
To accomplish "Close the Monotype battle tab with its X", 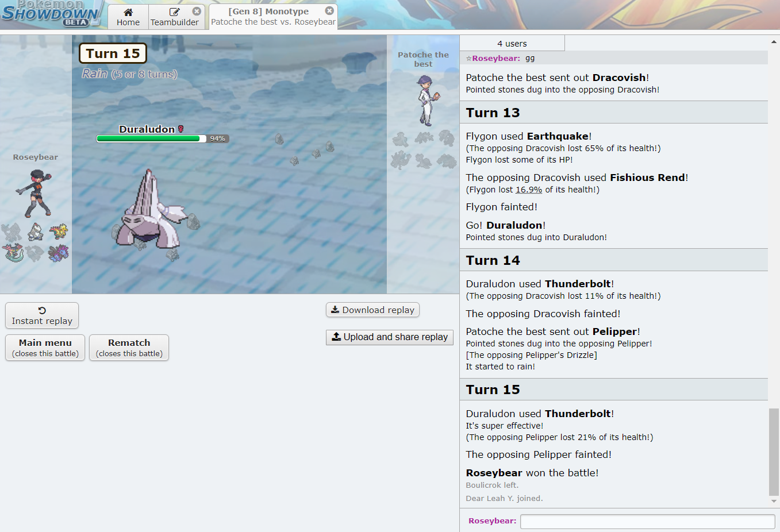I will 329,10.
